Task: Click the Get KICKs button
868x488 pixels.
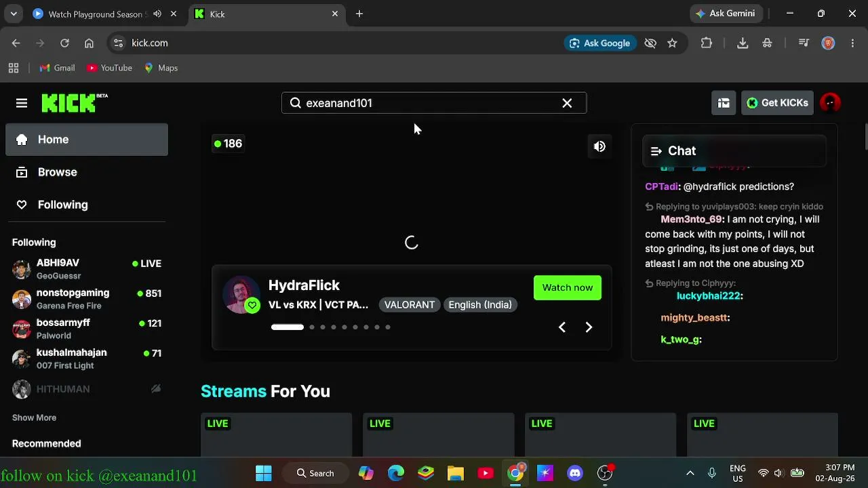Action: point(777,103)
